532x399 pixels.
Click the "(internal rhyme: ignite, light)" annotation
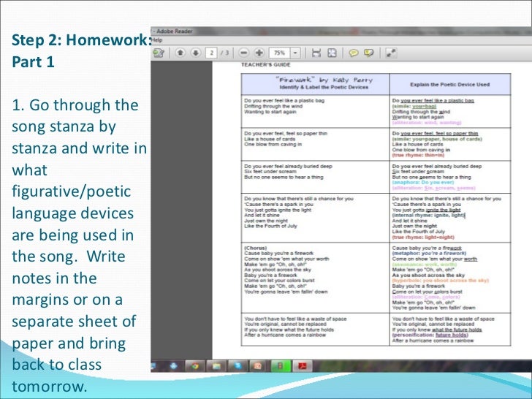coord(428,215)
